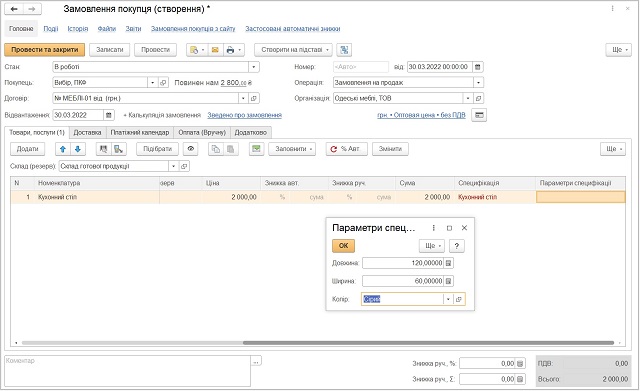The image size is (640, 391).
Task: Open the Звіти section
Action: coord(133,29)
